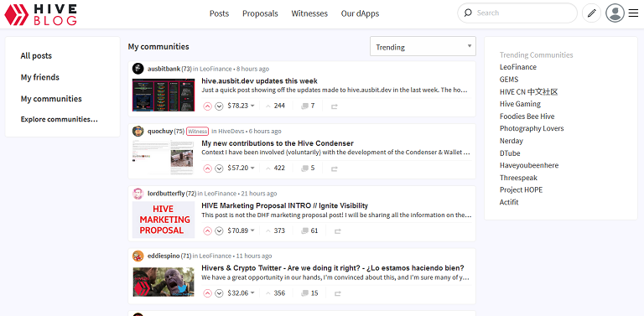Upvote the HIVE Marketing Proposal INTRO post
The height and width of the screenshot is (316, 644).
[x=207, y=231]
